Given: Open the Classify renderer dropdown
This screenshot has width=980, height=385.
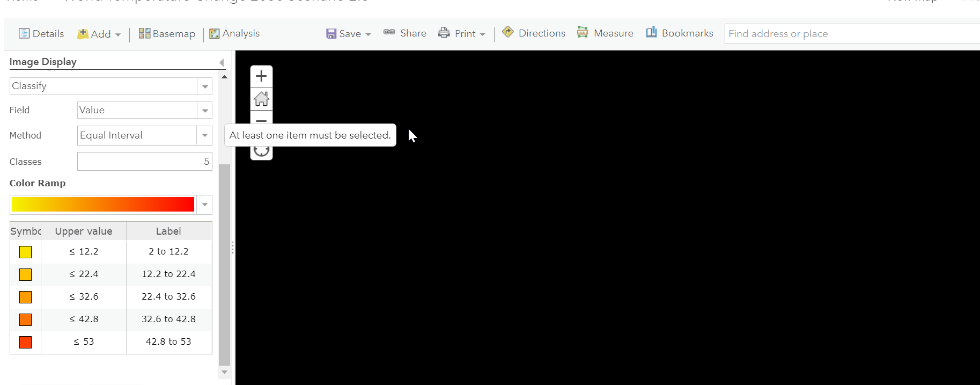Looking at the screenshot, I should pyautogui.click(x=205, y=86).
